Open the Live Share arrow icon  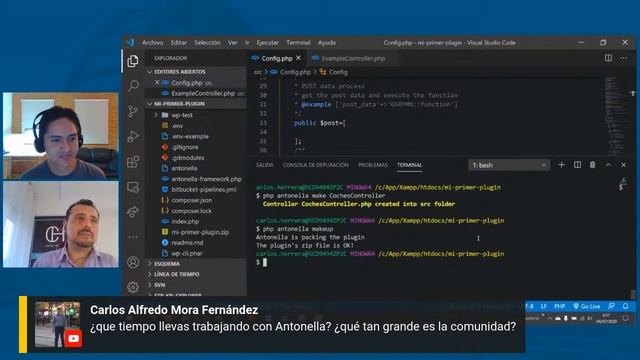click(133, 212)
